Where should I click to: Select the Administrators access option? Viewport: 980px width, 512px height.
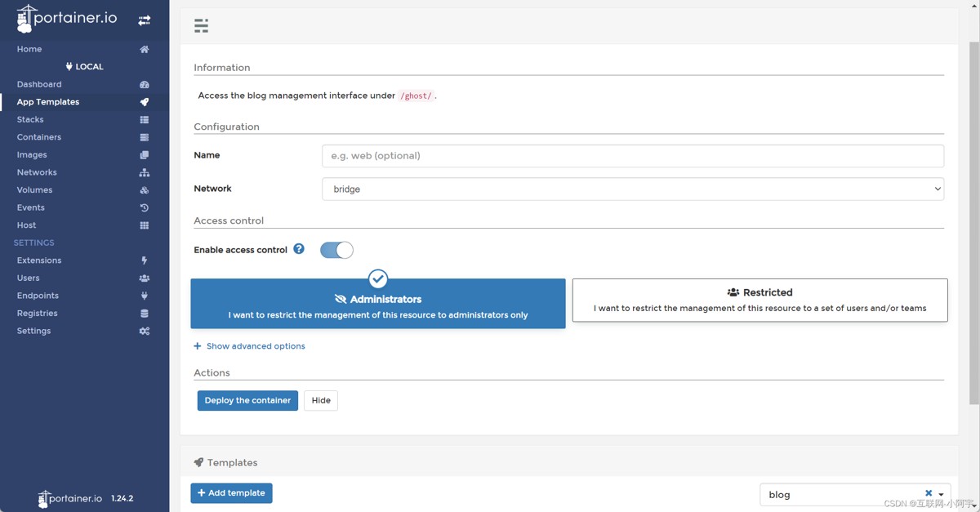coord(377,305)
